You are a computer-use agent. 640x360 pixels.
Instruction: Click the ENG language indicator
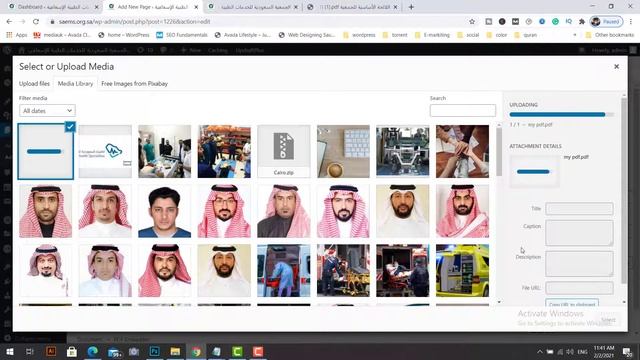coord(582,351)
